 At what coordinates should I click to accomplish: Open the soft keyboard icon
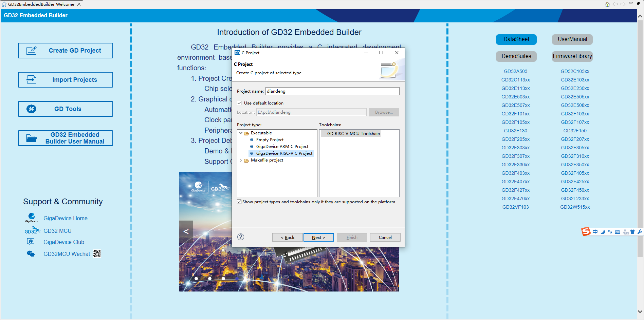618,232
